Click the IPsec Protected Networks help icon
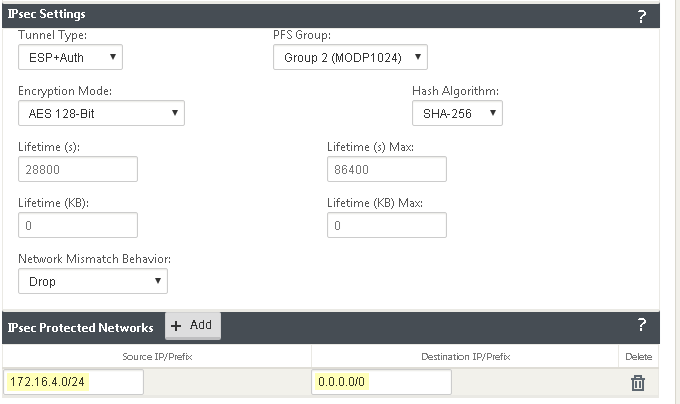Viewport: 680px width, 404px height. pos(641,325)
